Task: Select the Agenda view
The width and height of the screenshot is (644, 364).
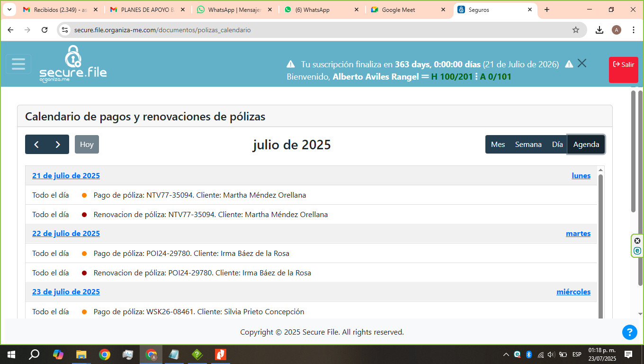Action: tap(586, 145)
